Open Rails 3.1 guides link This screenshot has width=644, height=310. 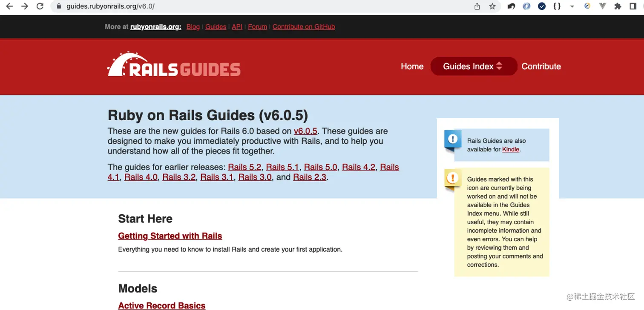(x=217, y=177)
